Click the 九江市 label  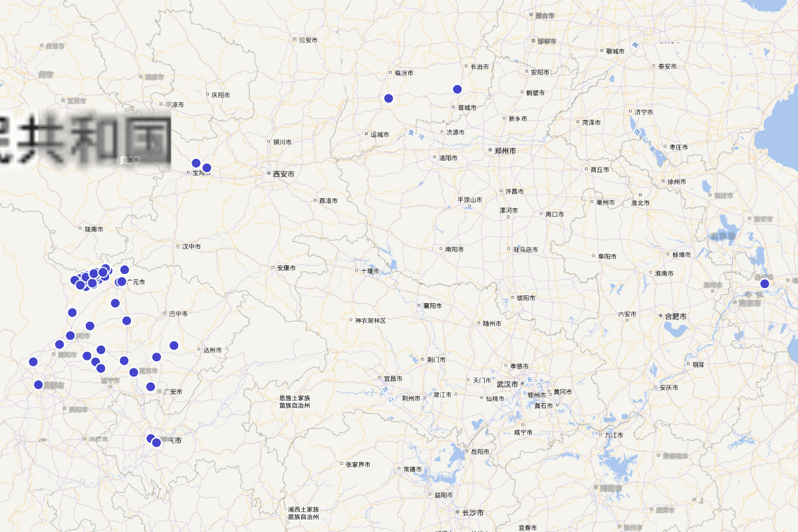click(614, 435)
